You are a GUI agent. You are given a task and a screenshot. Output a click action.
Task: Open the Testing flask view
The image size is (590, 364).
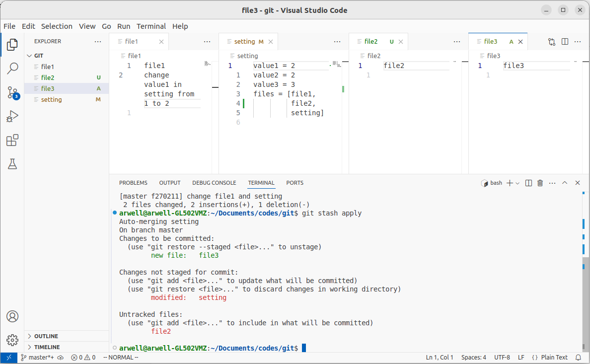[x=12, y=164]
